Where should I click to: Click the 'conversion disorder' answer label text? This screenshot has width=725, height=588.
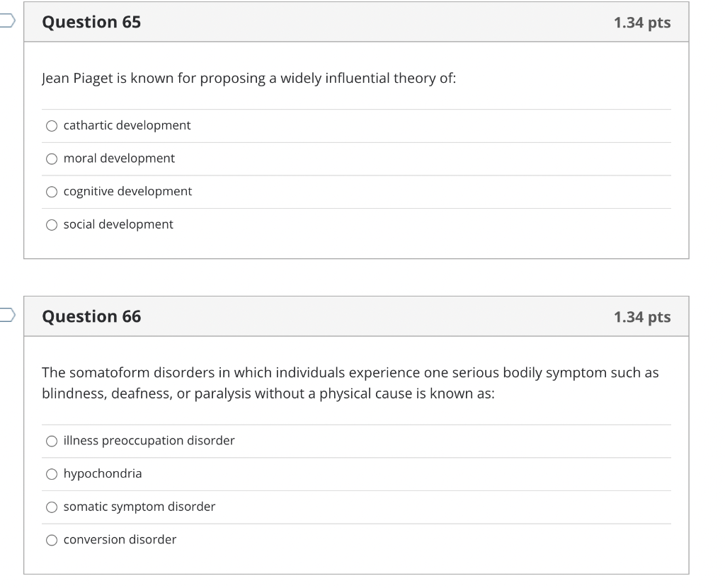(x=120, y=539)
